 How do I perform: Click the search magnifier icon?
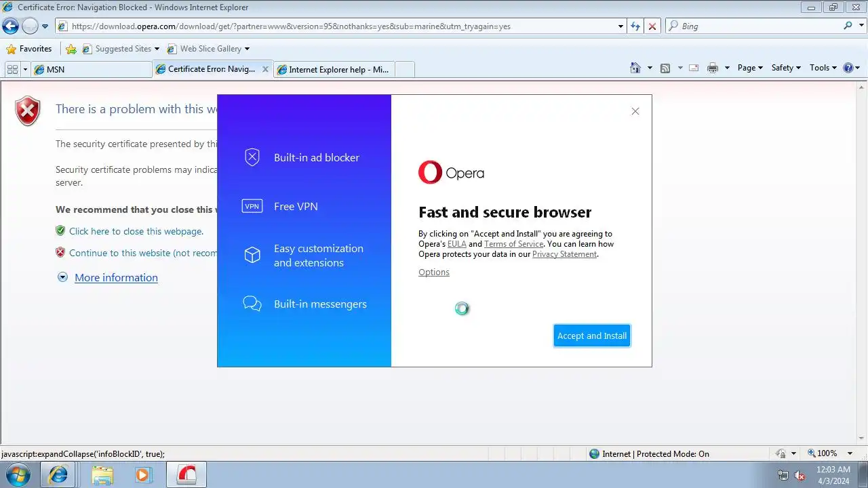point(848,26)
